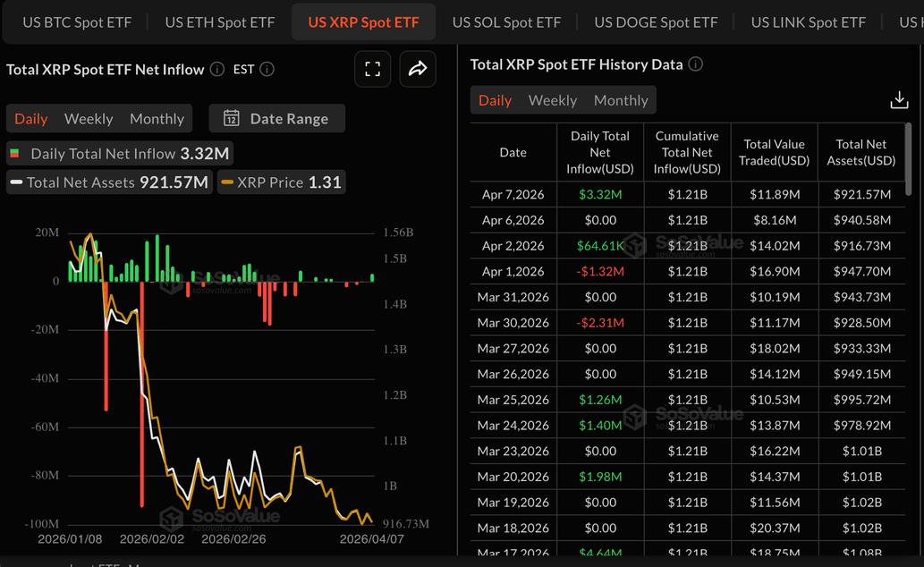The image size is (924, 567).
Task: Click info icon beside Net Inflow title
Action: tap(217, 69)
